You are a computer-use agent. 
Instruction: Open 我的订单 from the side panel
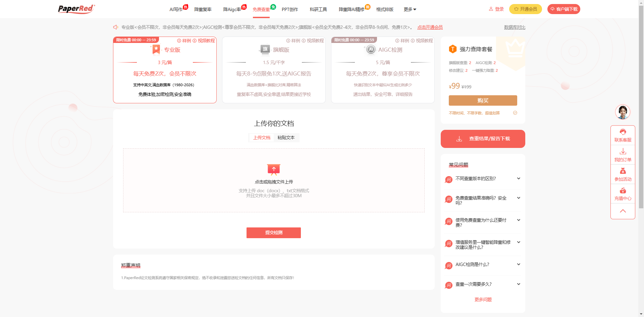[x=623, y=155]
